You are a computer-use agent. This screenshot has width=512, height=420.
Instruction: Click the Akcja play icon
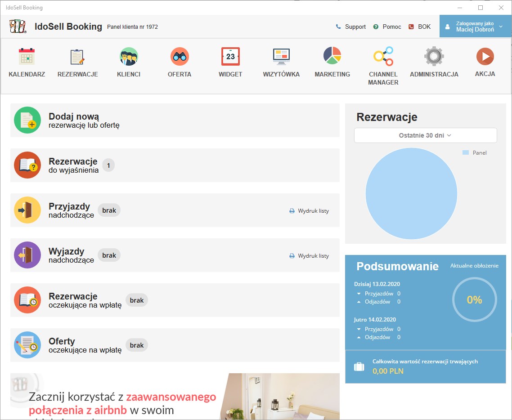pos(485,57)
